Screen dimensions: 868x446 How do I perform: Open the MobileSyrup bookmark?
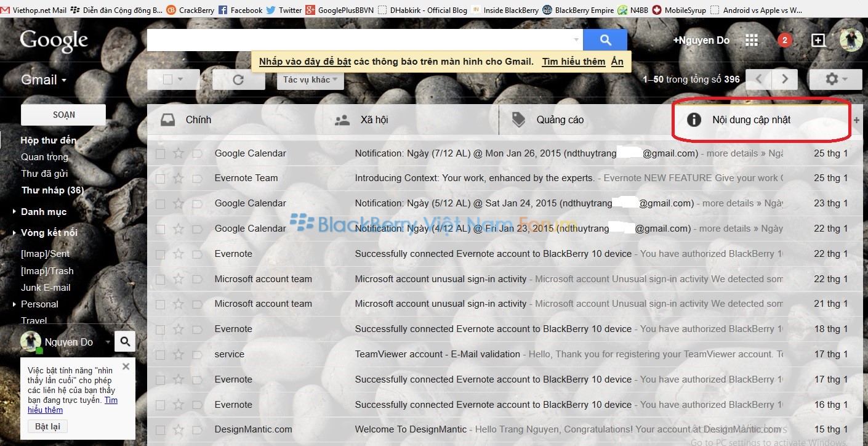pos(678,10)
